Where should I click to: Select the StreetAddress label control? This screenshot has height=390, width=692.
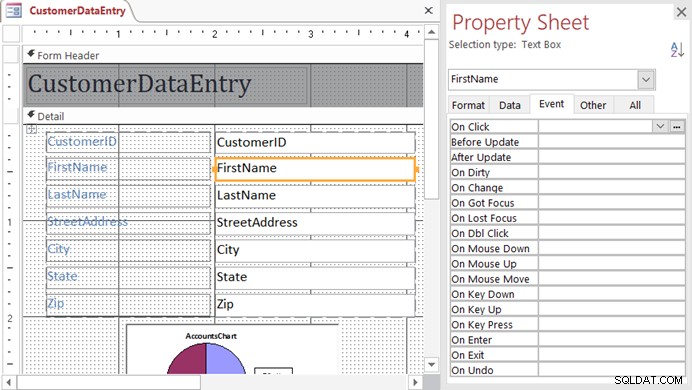tap(128, 223)
